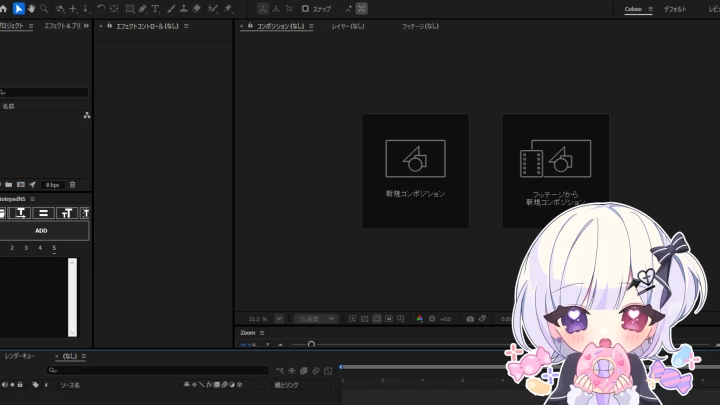Open the magnification ratio dropdown

279,319
